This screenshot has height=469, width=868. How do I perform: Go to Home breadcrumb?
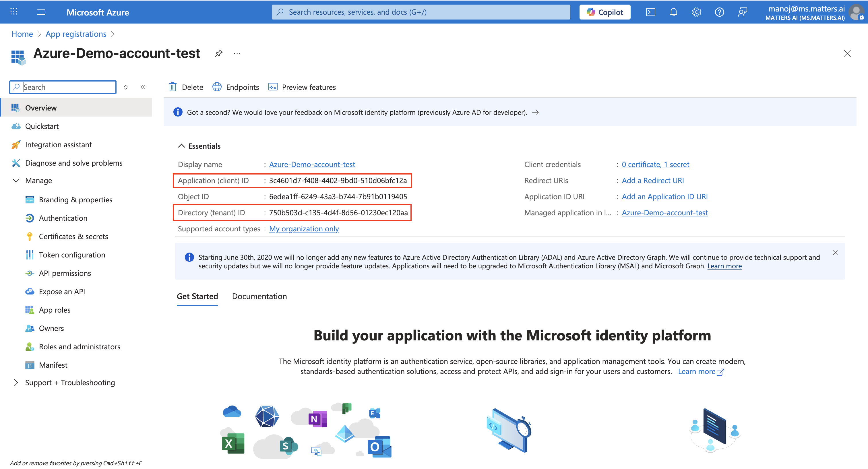click(x=22, y=34)
